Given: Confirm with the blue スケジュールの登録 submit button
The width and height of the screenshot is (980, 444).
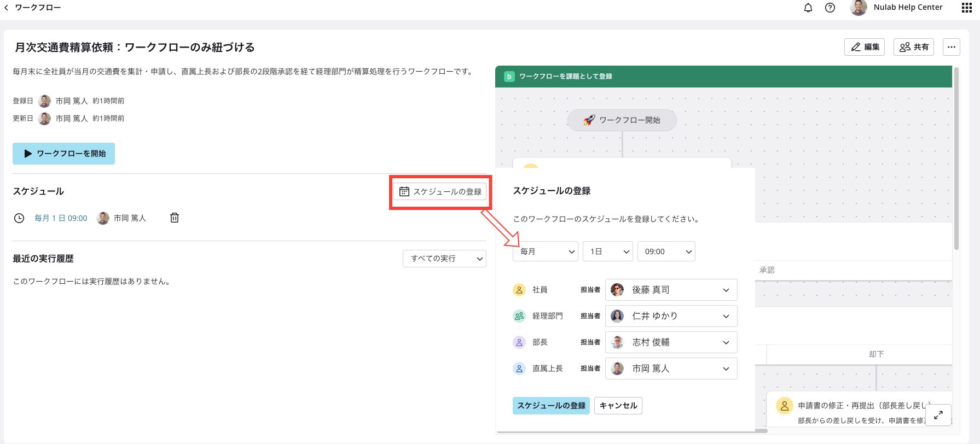Looking at the screenshot, I should click(551, 406).
